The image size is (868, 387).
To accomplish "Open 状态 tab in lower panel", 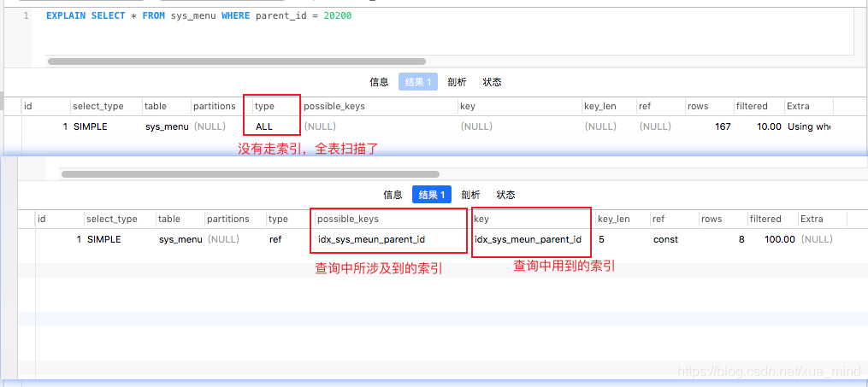I will tap(506, 195).
